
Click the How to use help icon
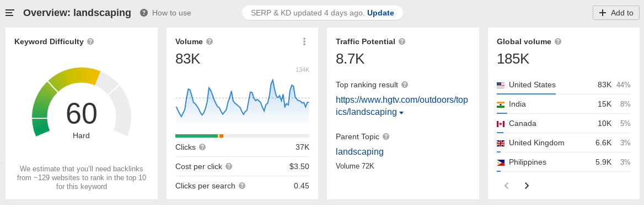(144, 13)
